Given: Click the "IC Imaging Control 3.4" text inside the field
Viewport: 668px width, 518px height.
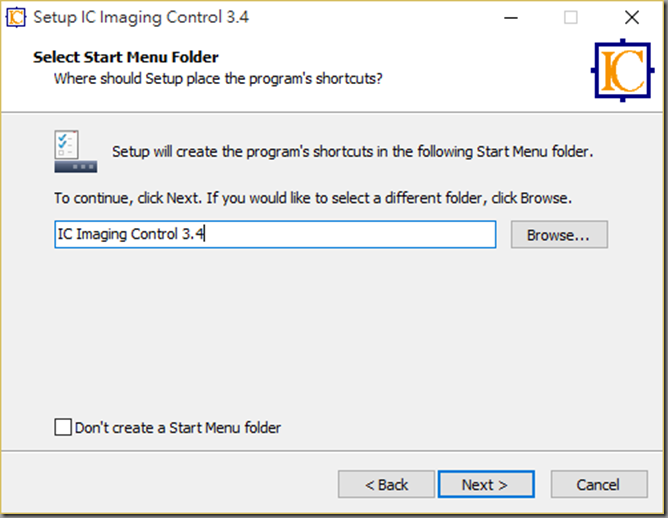Looking at the screenshot, I should click(x=131, y=234).
